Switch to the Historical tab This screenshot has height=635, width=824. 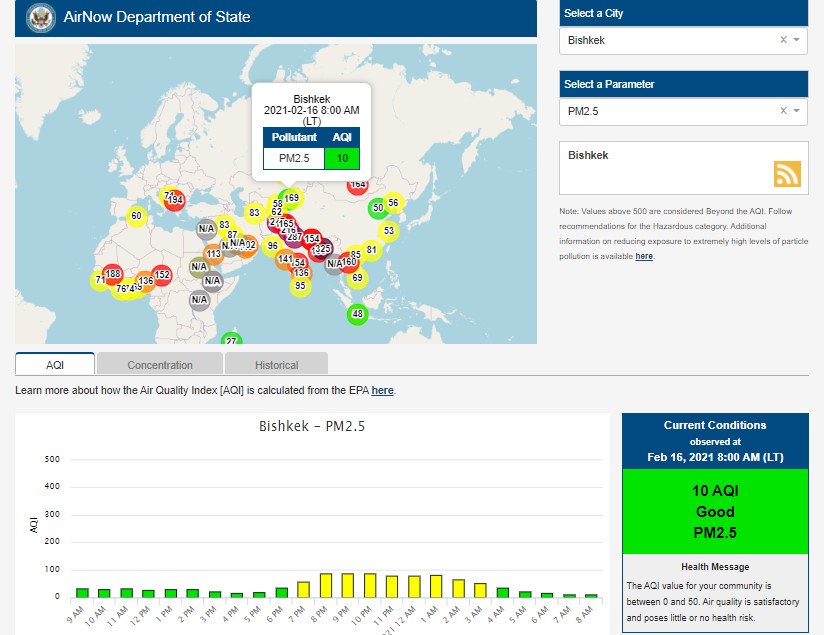coord(276,365)
